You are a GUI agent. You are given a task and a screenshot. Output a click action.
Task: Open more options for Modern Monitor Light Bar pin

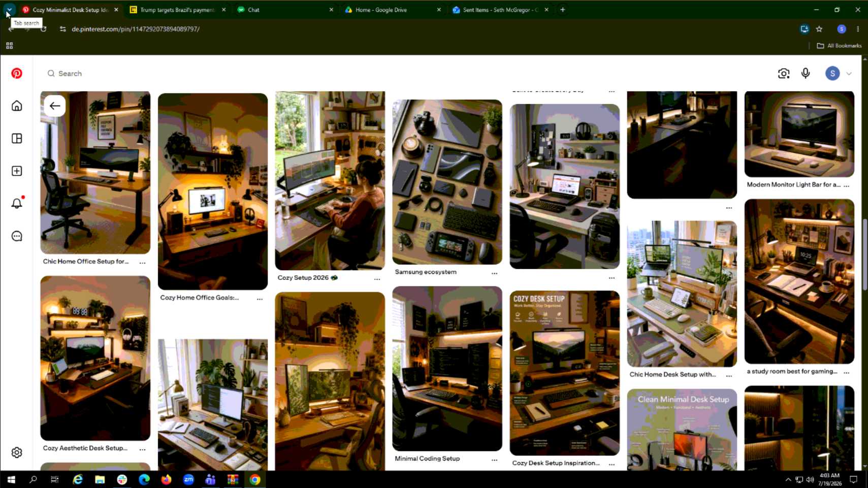tap(847, 186)
